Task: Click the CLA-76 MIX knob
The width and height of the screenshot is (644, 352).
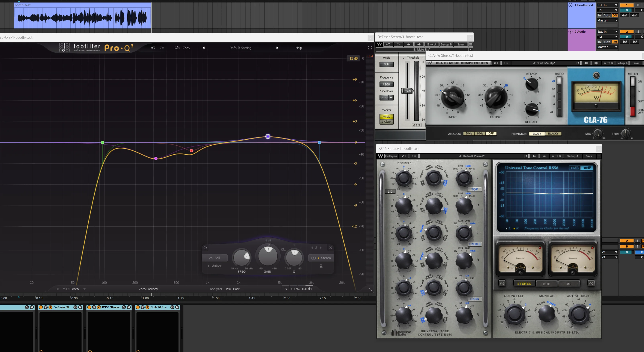Action: (598, 133)
